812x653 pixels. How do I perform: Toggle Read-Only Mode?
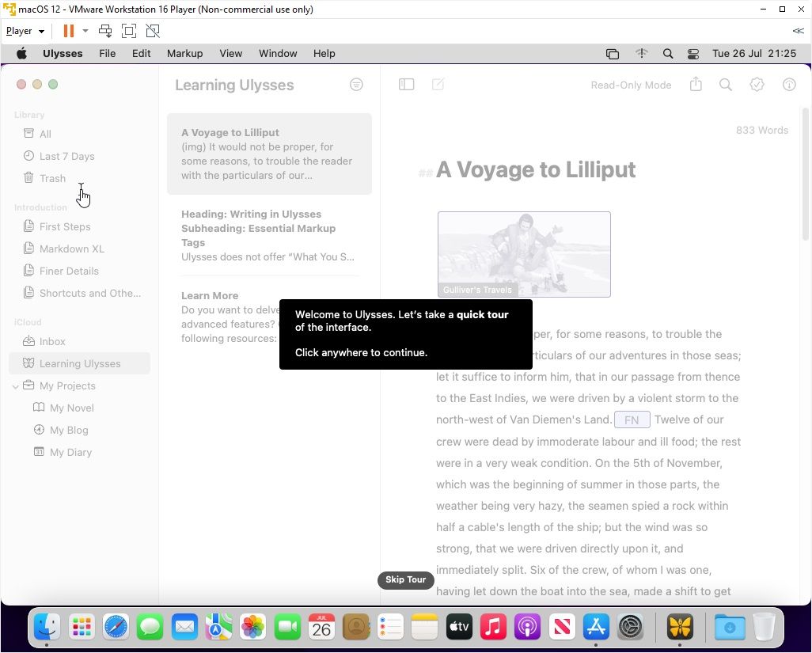pos(631,85)
